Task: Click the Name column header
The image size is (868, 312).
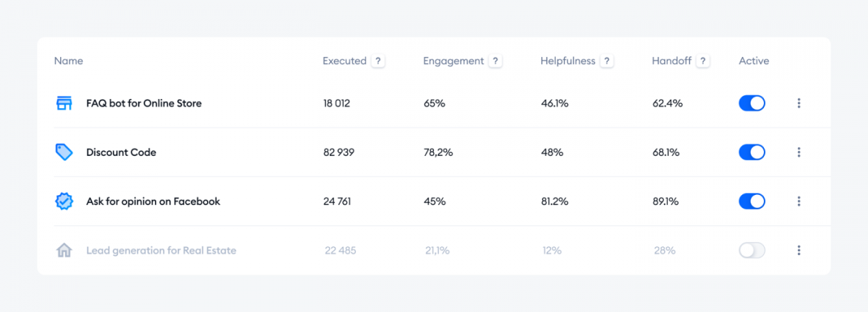Action: (69, 61)
